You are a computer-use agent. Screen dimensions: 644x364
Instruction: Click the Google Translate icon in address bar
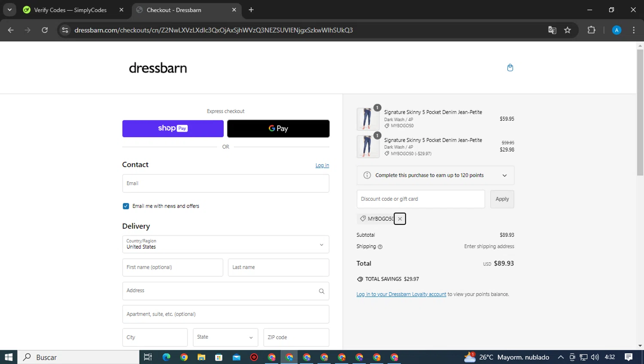[x=552, y=30]
